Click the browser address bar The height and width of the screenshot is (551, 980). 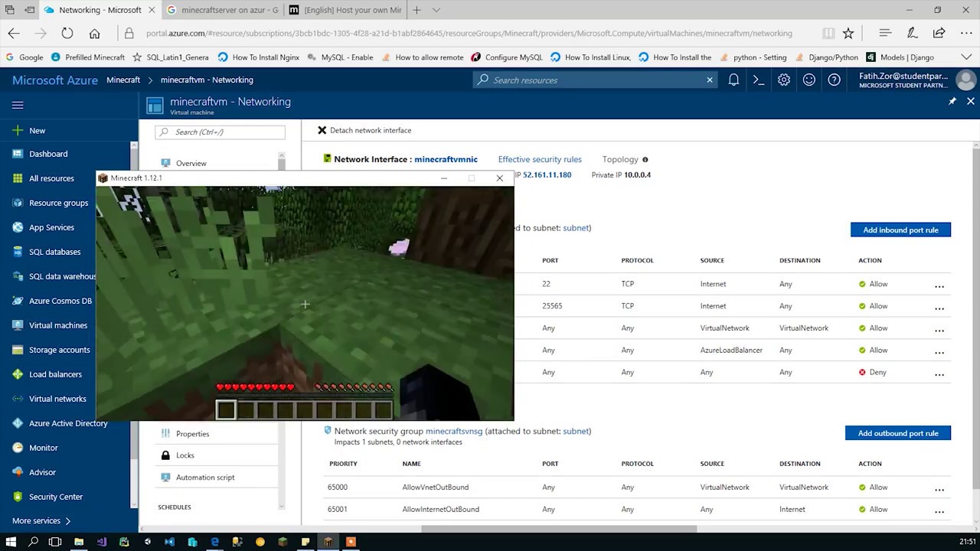(x=469, y=33)
